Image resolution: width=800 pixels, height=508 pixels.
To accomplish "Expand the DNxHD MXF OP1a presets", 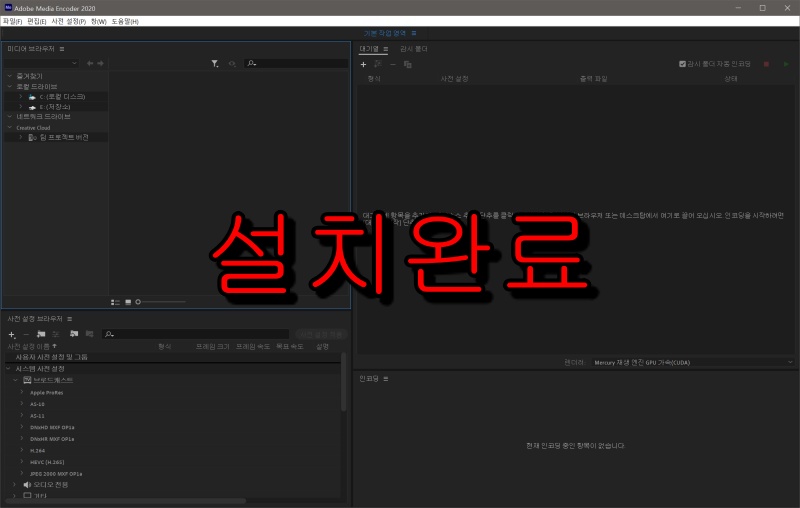I will point(21,426).
